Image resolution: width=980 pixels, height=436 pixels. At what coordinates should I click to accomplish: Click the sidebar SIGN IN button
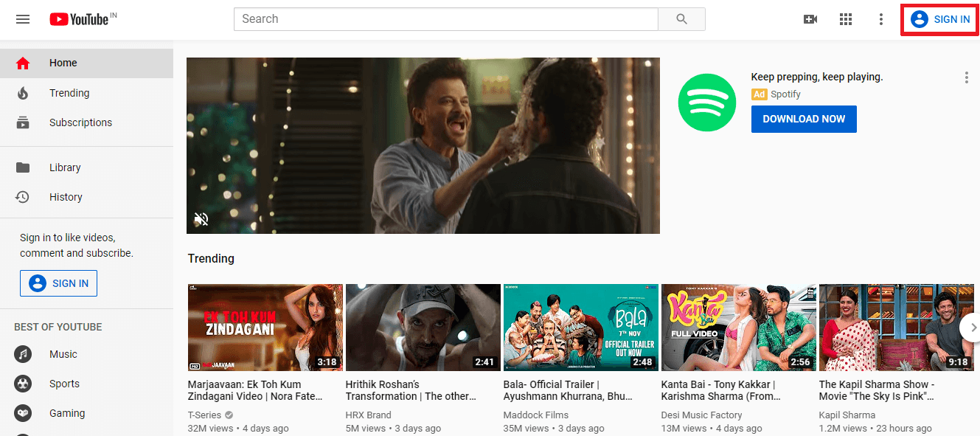58,283
